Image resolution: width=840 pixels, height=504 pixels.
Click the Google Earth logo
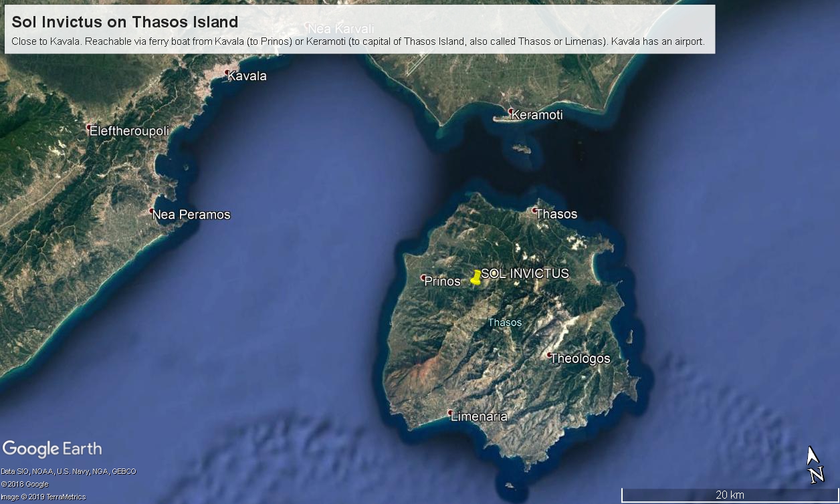click(52, 449)
